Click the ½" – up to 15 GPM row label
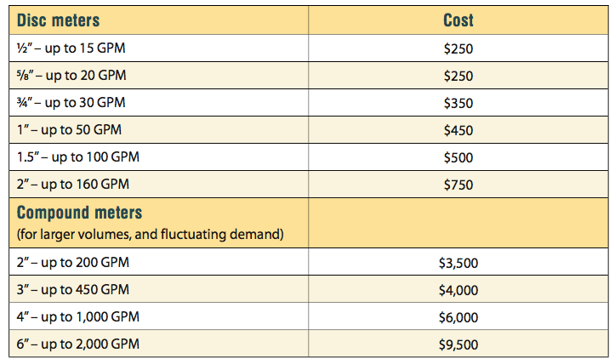Image resolution: width=615 pixels, height=364 pixels. click(65, 48)
